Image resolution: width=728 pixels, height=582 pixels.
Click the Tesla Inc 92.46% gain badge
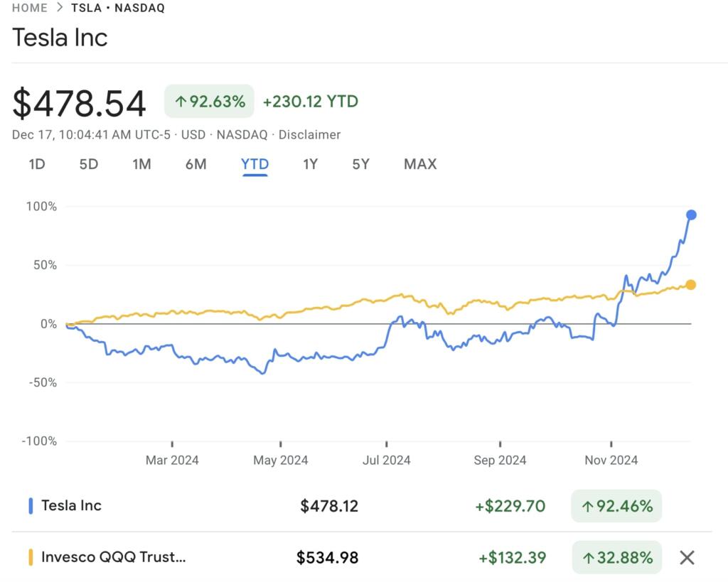[616, 506]
